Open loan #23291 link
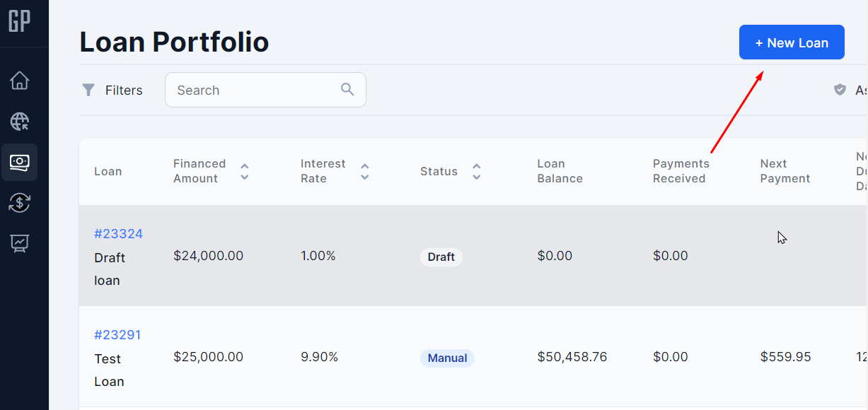868x410 pixels. 117,335
